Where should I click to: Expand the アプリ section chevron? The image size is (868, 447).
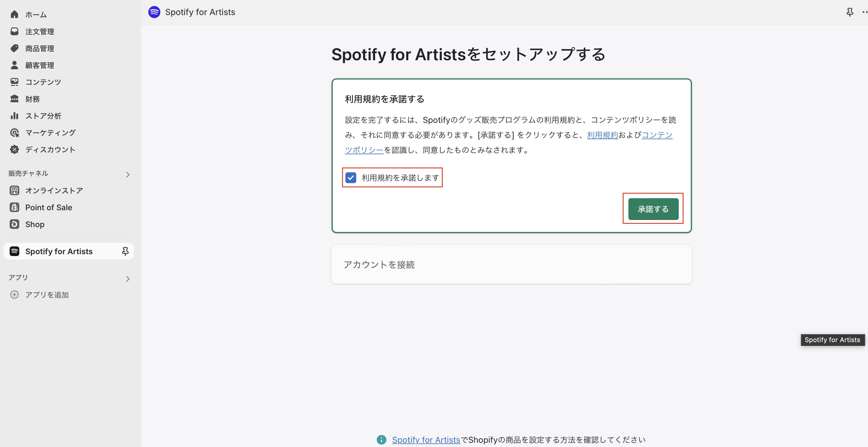(x=128, y=279)
